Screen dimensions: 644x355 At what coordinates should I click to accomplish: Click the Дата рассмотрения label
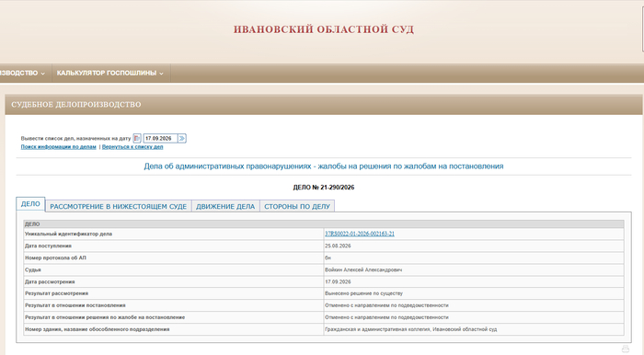(x=50, y=281)
